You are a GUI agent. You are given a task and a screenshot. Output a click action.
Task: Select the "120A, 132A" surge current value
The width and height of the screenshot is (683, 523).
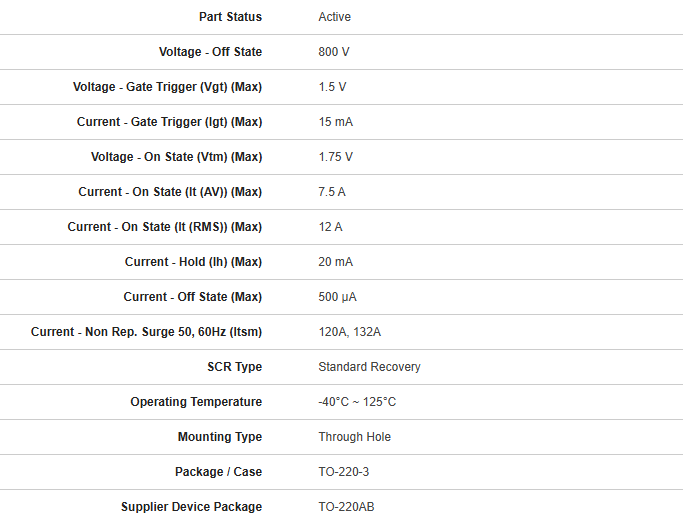[x=350, y=332]
